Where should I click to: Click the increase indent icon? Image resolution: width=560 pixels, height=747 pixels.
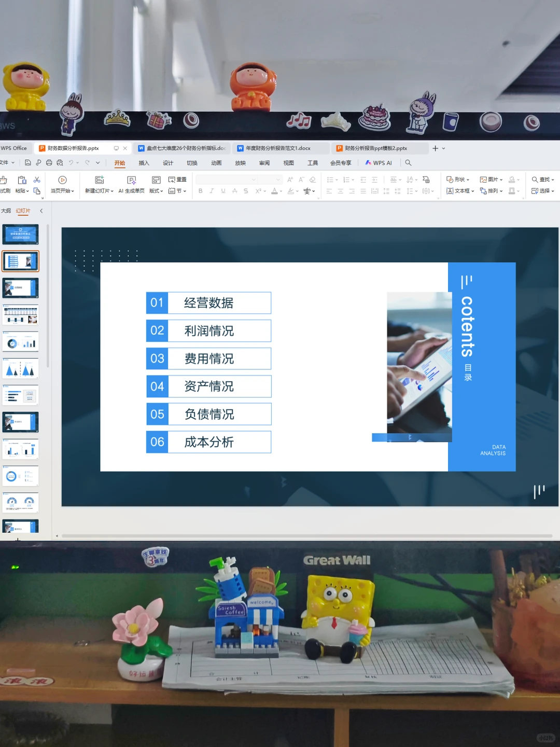click(x=374, y=179)
